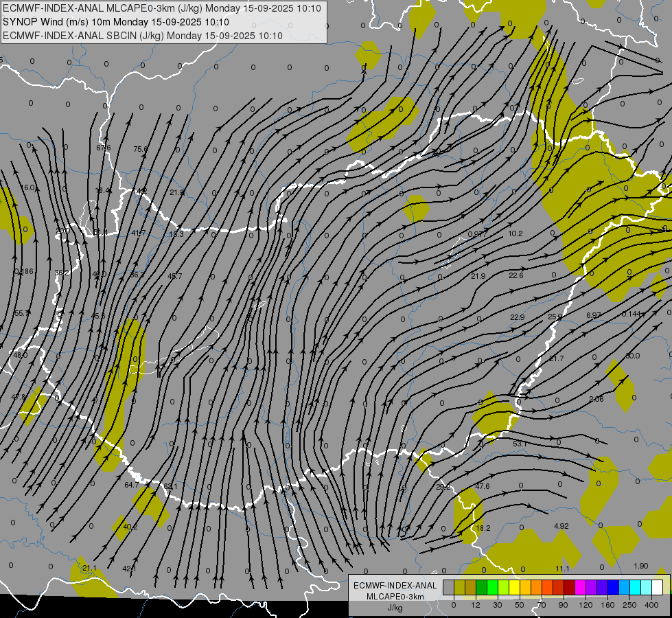The height and width of the screenshot is (618, 672).
Task: Click the pure yellow legend swatch
Action: tap(515, 587)
